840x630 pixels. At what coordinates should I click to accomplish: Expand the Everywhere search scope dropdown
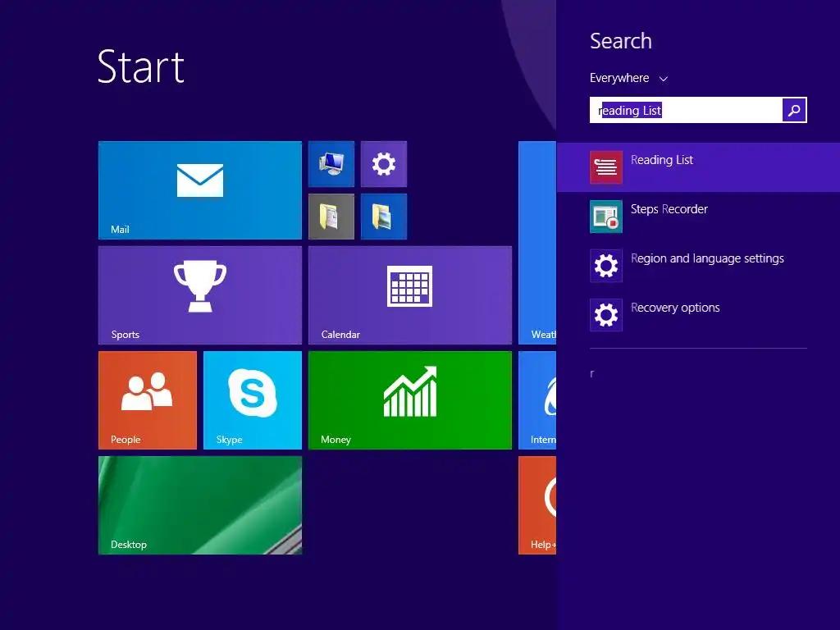[x=628, y=78]
